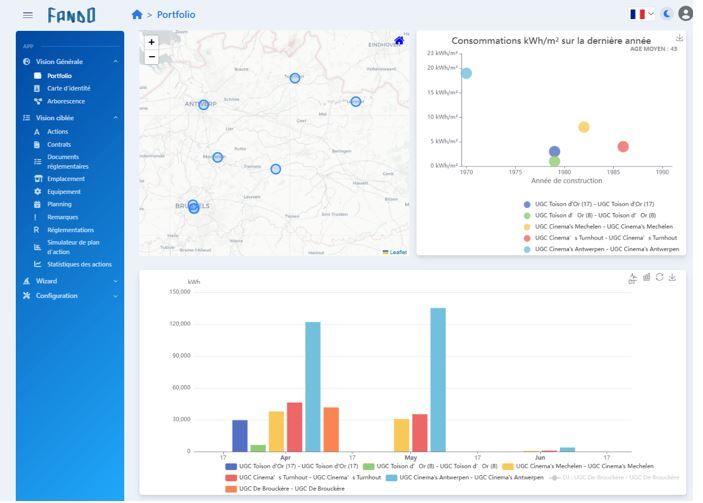The width and height of the screenshot is (703, 503).
Task: Reset map view with home icon
Action: [399, 41]
